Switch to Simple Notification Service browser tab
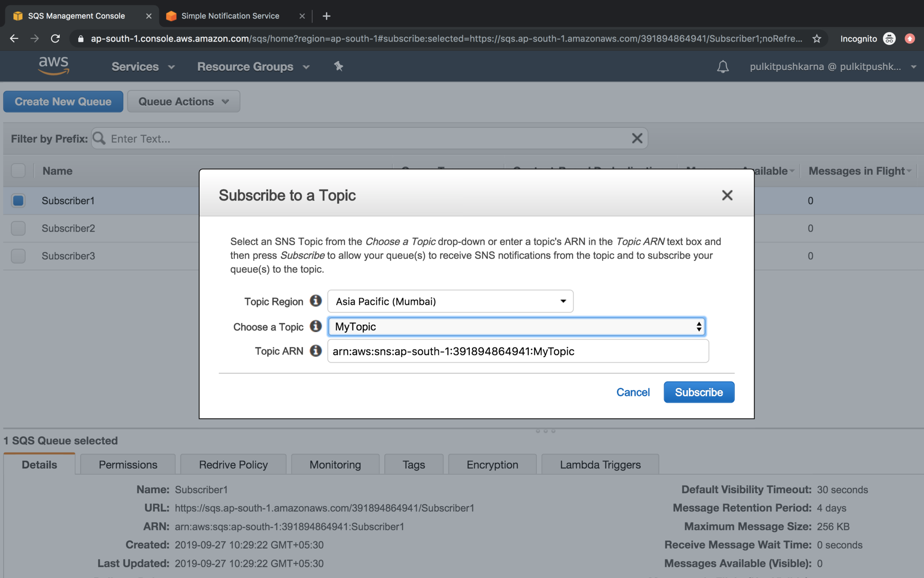Image resolution: width=924 pixels, height=578 pixels. click(x=230, y=16)
